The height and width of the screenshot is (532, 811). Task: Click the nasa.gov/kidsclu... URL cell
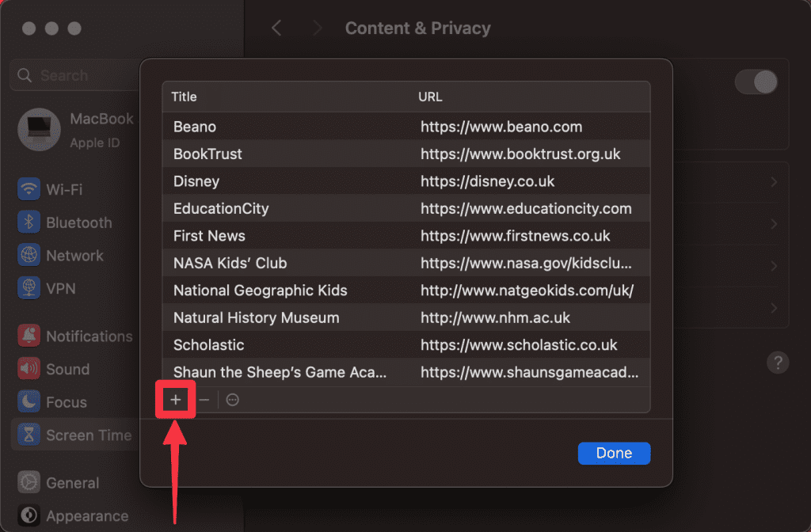tap(526, 263)
